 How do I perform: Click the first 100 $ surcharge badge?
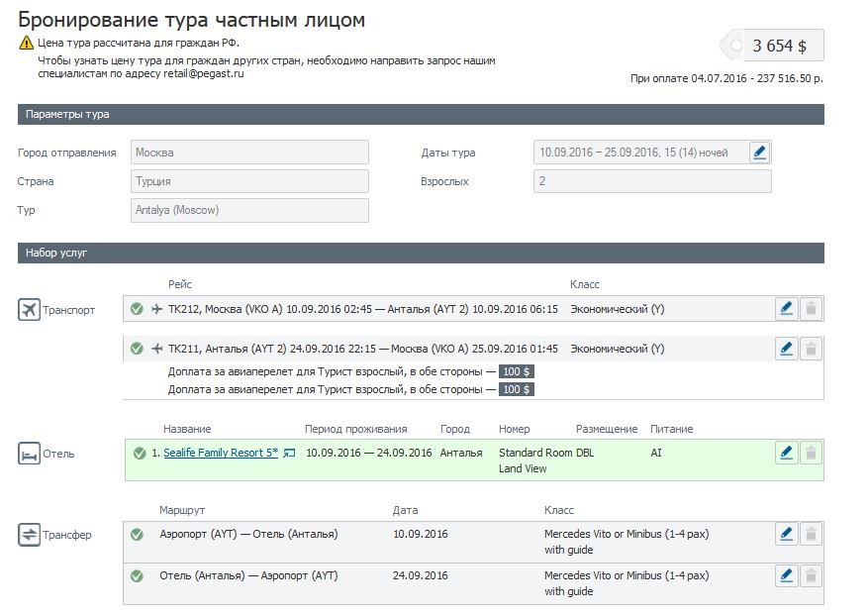(516, 371)
